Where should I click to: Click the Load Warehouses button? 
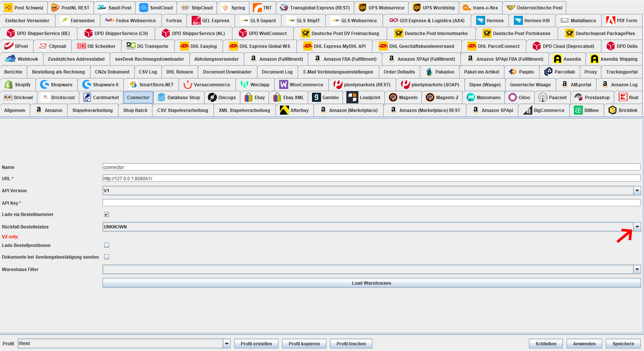372,283
